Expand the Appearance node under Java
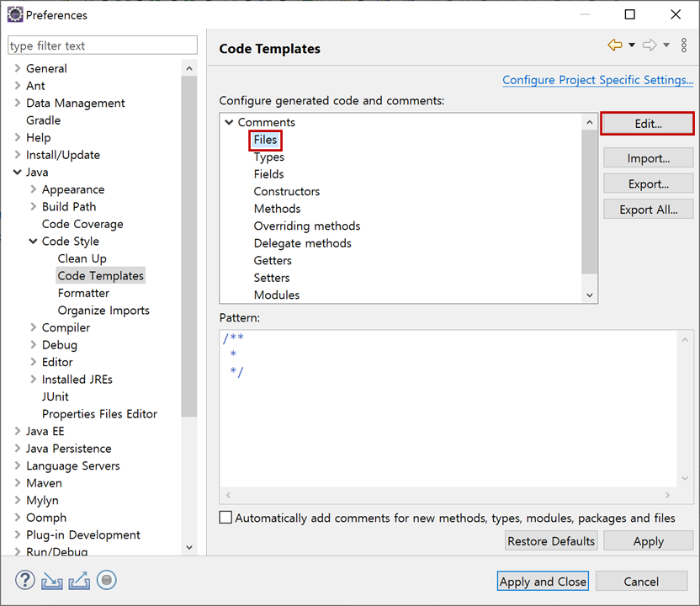Image resolution: width=700 pixels, height=606 pixels. coord(33,189)
